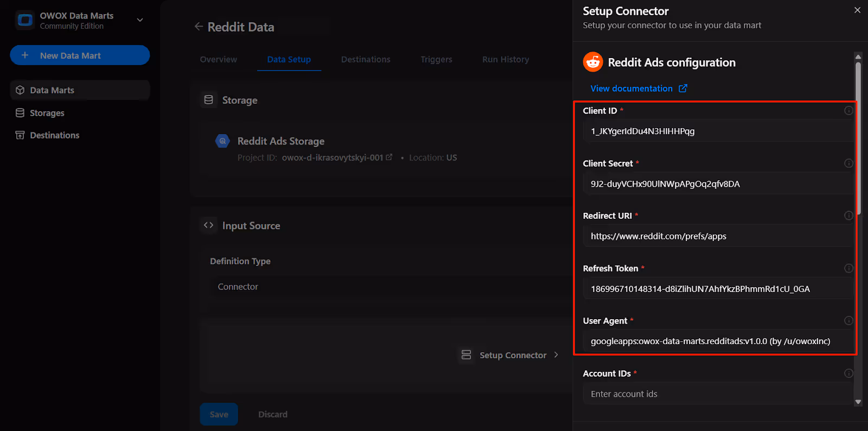Screen dimensions: 868x431
Task: Click the Save button
Action: [x=219, y=414]
